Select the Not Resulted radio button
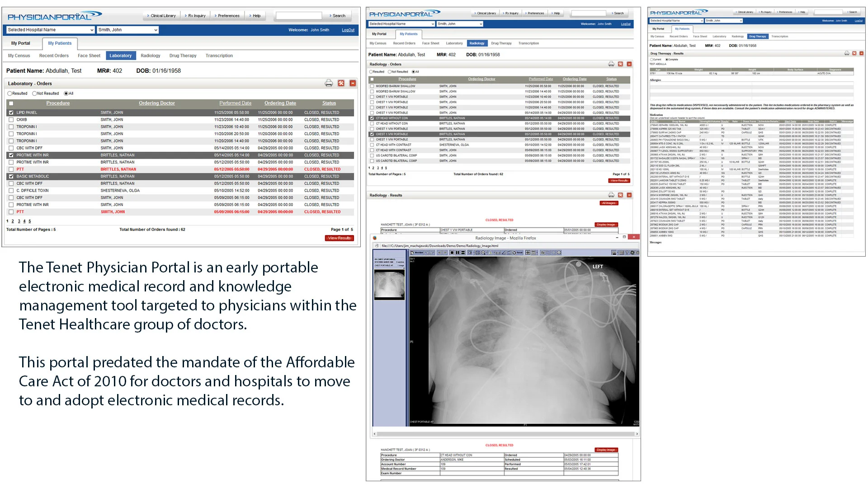The image size is (868, 488). (34, 94)
